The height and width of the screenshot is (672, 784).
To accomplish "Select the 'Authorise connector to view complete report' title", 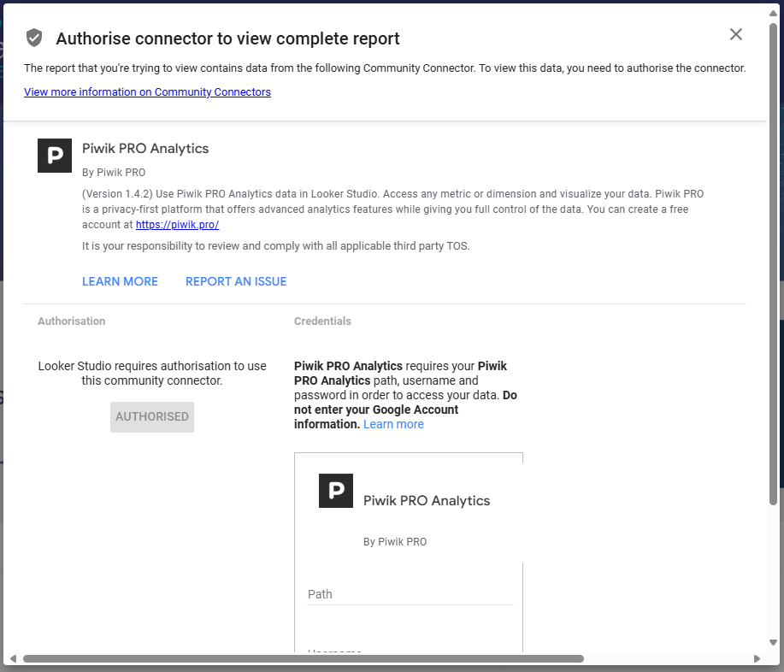I will 227,38.
